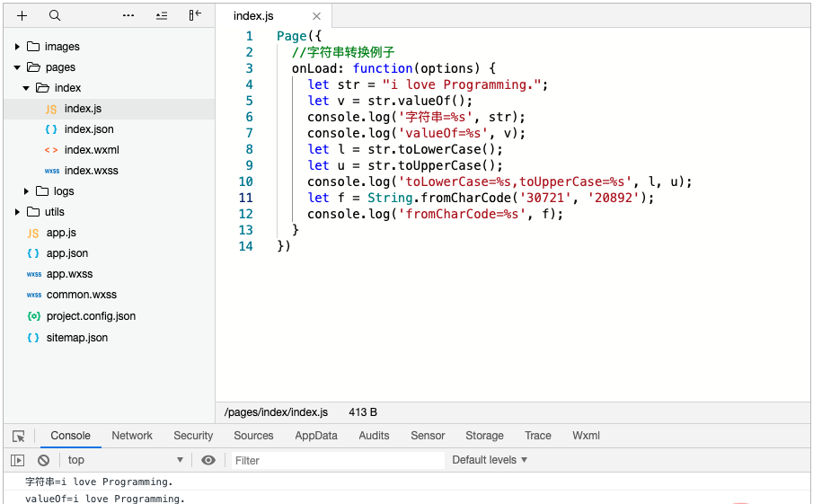The image size is (813, 504).
Task: Click line number 11 in gutter
Action: pyautogui.click(x=246, y=198)
